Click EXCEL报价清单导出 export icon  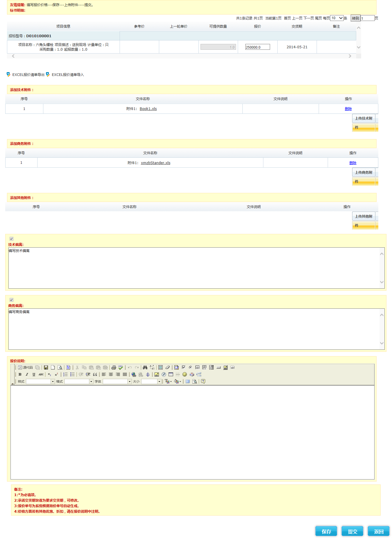[x=8, y=74]
